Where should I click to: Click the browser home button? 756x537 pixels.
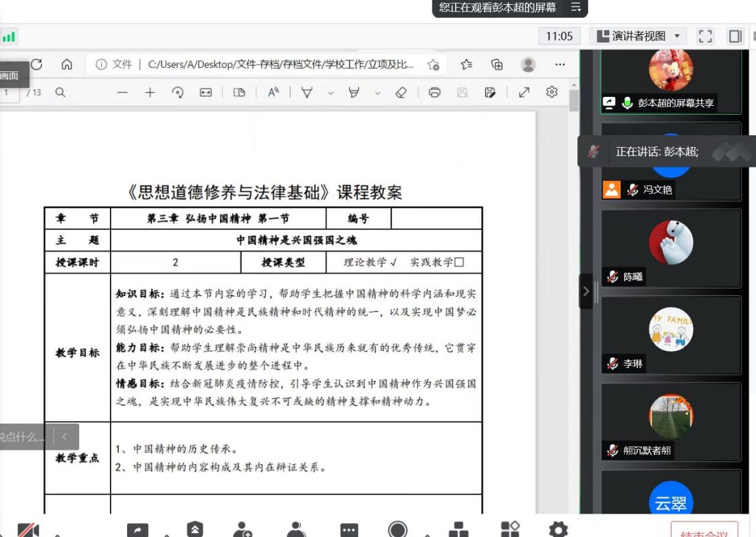click(x=67, y=65)
